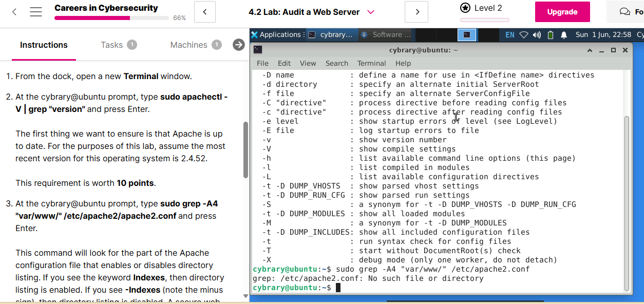Click the "-T start without DocumentRoot" line
Viewport: 644px width, 304px height.
[x=391, y=251]
